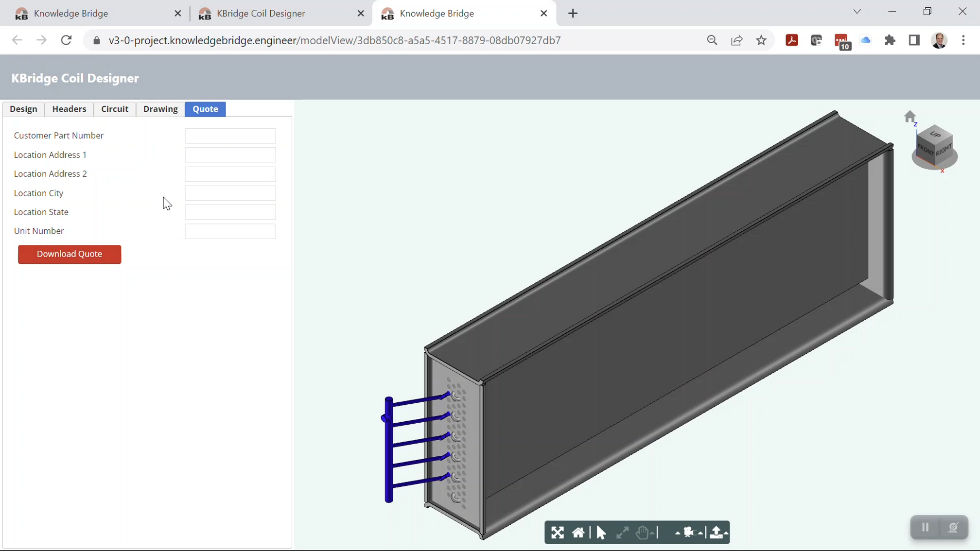Select the Quote tab
980x551 pixels.
click(x=205, y=109)
